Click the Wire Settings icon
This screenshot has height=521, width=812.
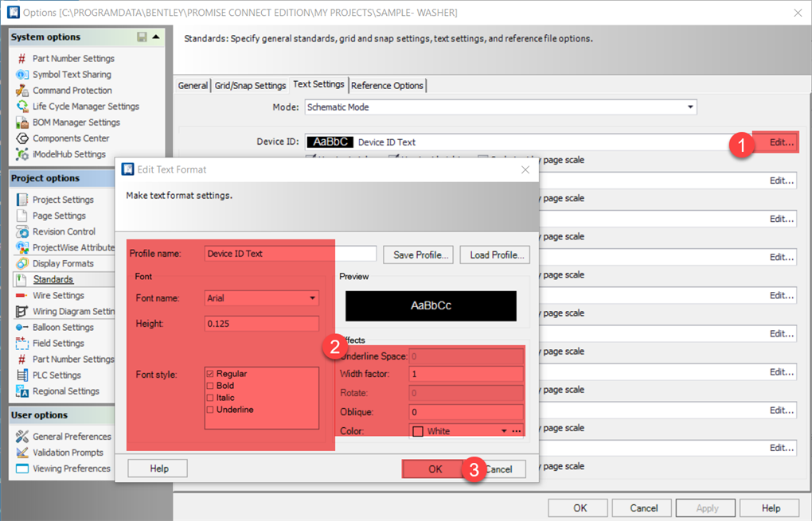click(21, 295)
